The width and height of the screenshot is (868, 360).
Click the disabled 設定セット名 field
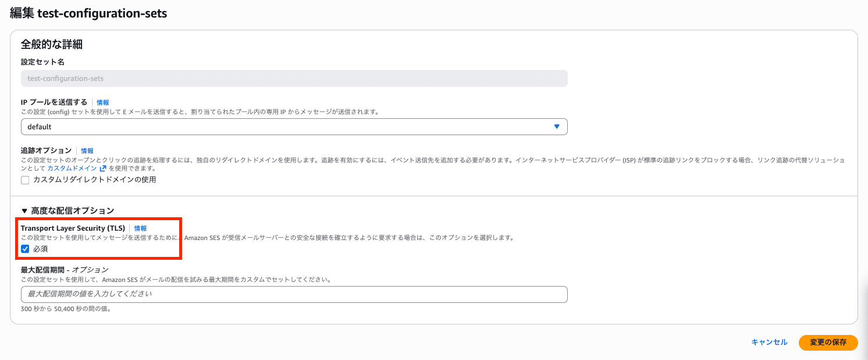pyautogui.click(x=294, y=78)
